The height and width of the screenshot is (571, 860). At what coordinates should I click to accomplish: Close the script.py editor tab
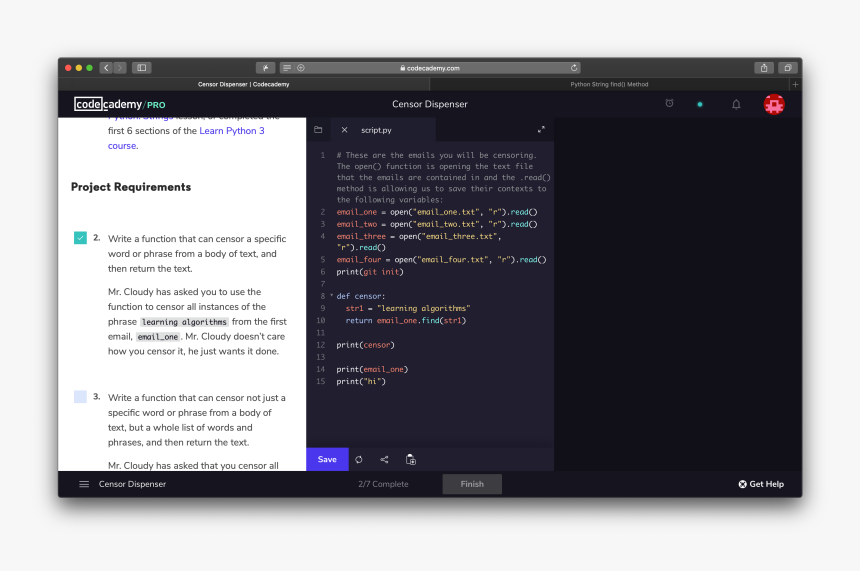[345, 130]
